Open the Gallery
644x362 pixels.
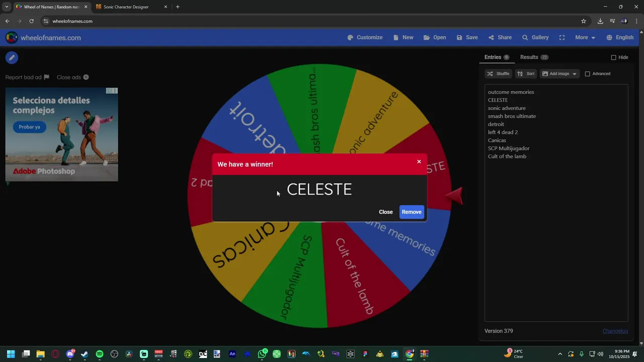[x=535, y=38]
